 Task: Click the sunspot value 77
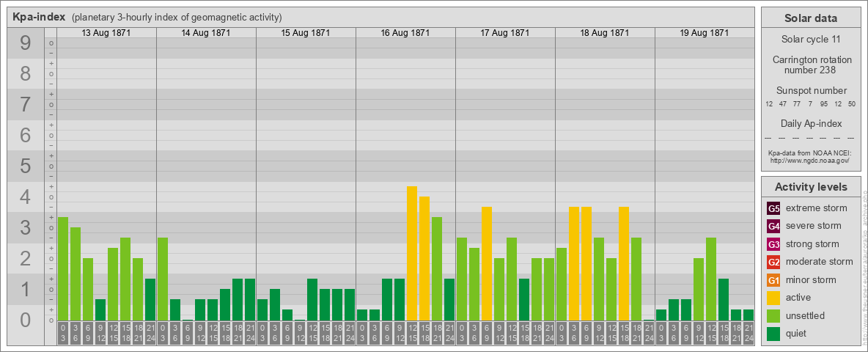[x=797, y=104]
